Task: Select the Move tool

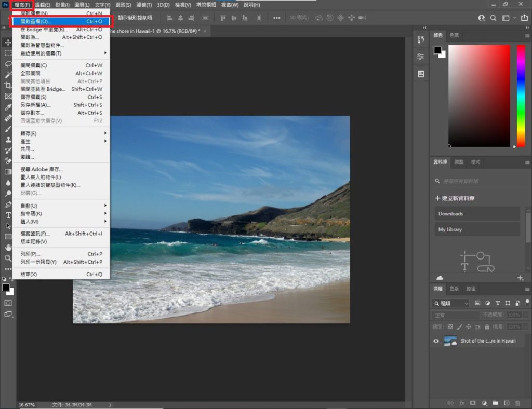Action: (x=8, y=42)
